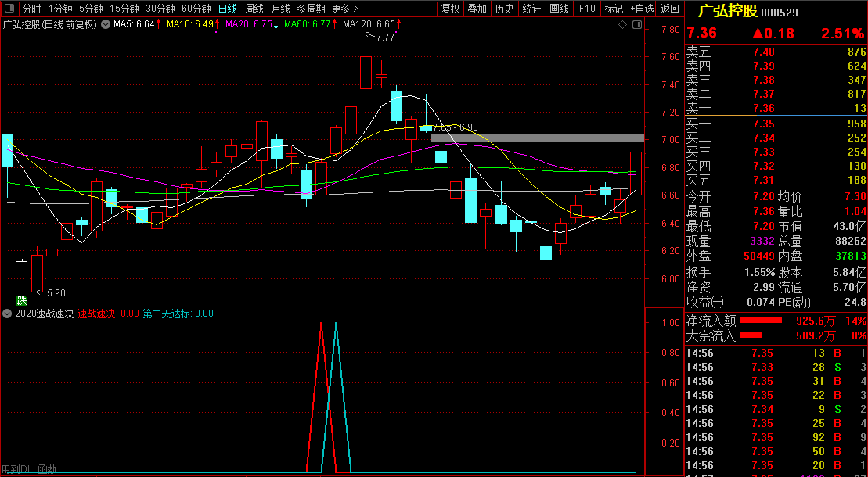
Task: Click the diamond icon above price axis
Action: pos(622,24)
